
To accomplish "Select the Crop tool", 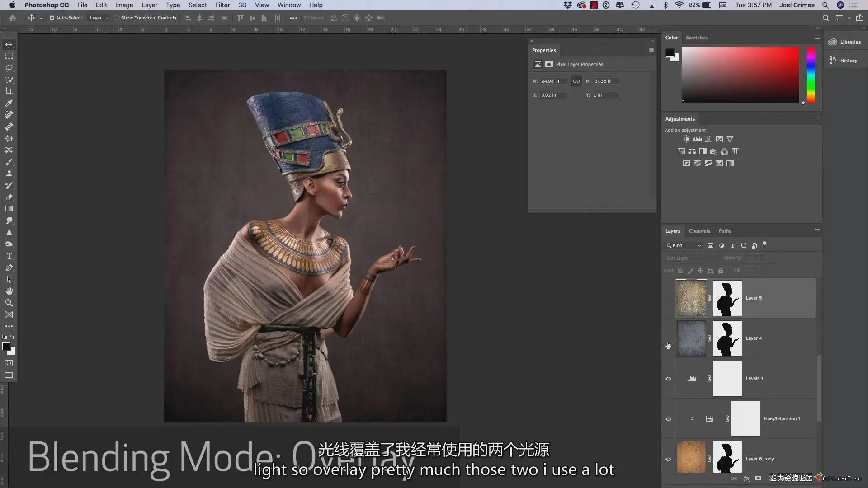I will click(9, 91).
